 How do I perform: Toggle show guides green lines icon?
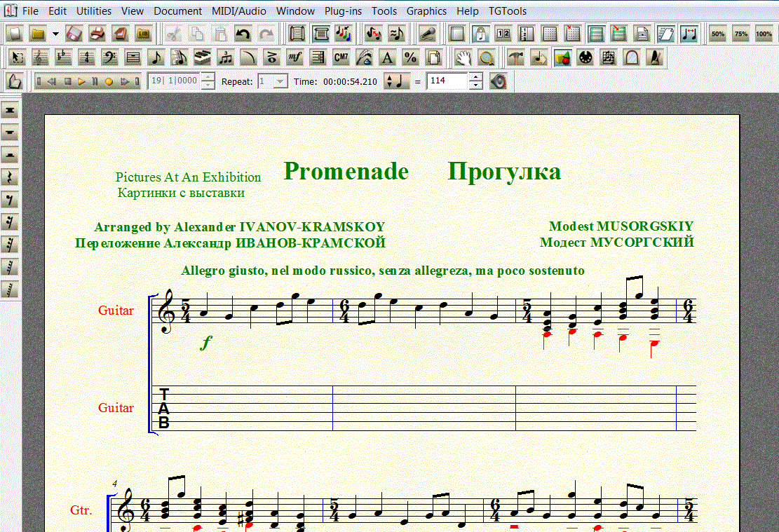pos(596,34)
